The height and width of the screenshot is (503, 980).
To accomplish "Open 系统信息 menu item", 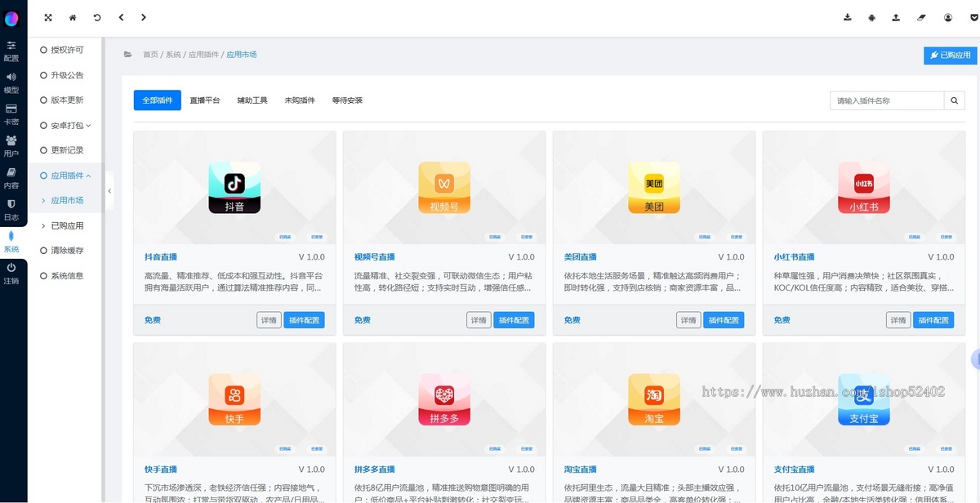I will pos(65,276).
